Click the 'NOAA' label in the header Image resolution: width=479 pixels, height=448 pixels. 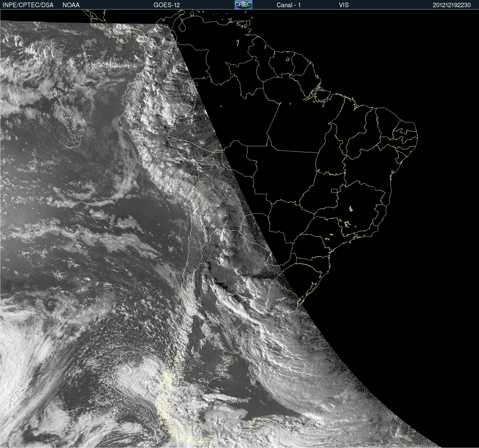71,5
